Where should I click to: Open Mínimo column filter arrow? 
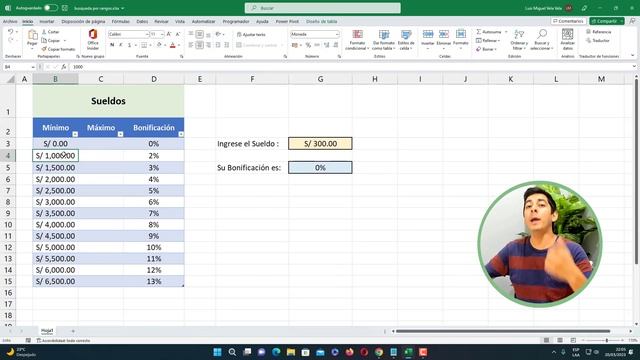click(x=75, y=134)
